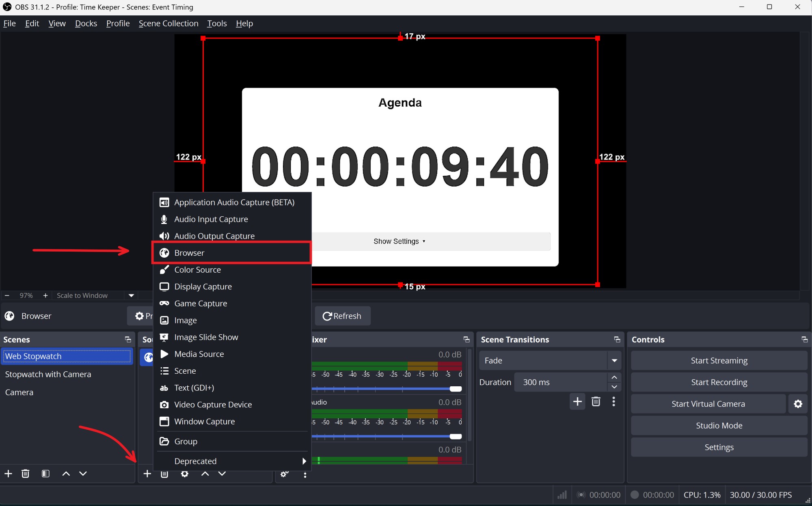Viewport: 812px width, 506px height.
Task: Open scene filters icon in Scenes panel
Action: [45, 474]
